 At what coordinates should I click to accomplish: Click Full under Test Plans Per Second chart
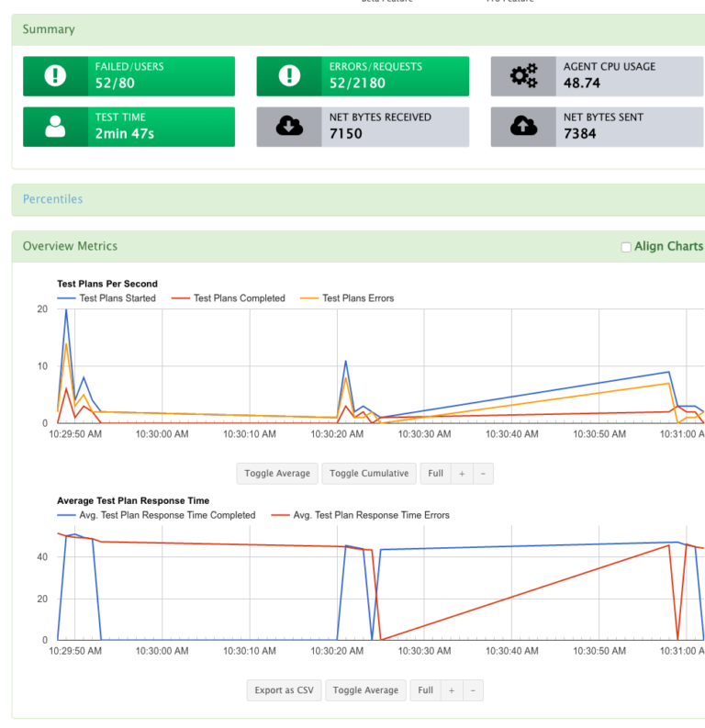tap(435, 473)
